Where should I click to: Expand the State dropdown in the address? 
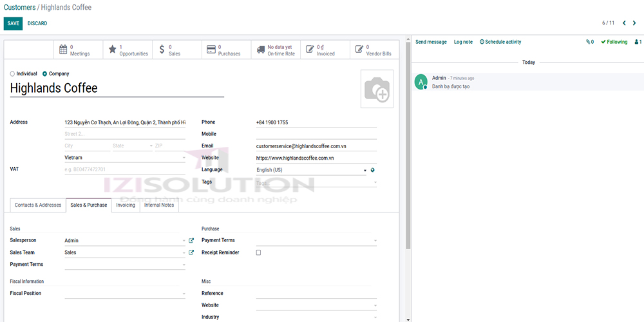click(132, 146)
